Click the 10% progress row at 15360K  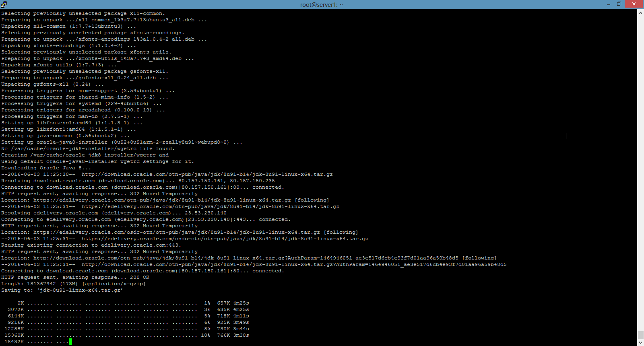(127, 335)
